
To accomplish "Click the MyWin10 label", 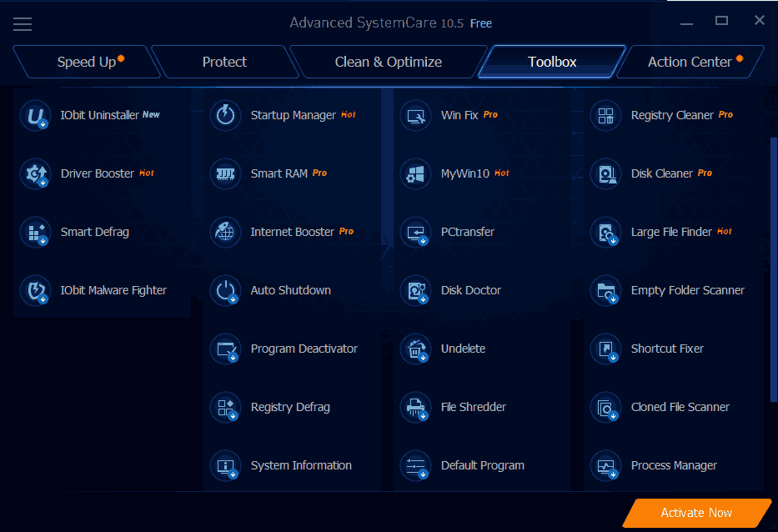I will coord(465,173).
